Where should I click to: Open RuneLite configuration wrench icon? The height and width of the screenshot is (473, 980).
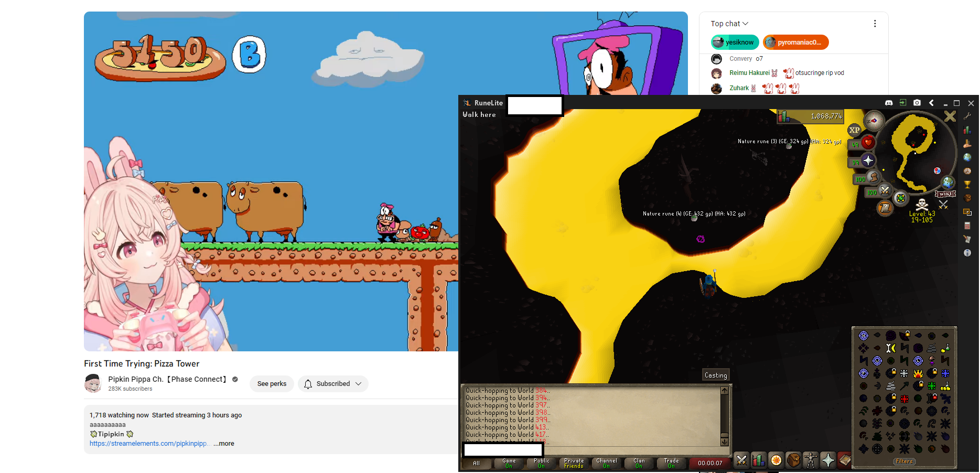point(967,116)
